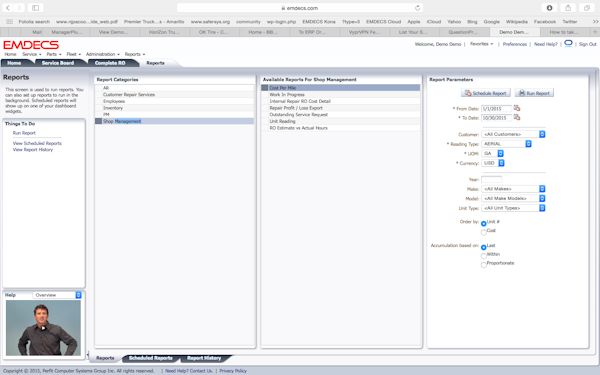Click Safari's reload page icon
Image resolution: width=600 pixels, height=375 pixels.
[417, 8]
